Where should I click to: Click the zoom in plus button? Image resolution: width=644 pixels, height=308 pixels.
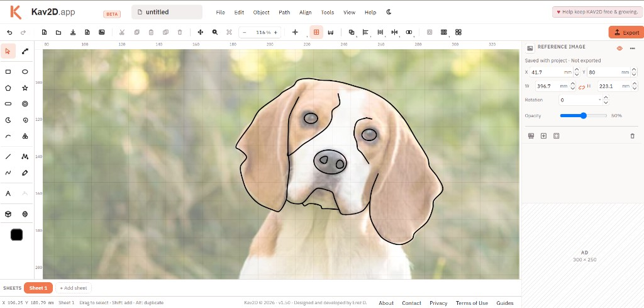275,32
